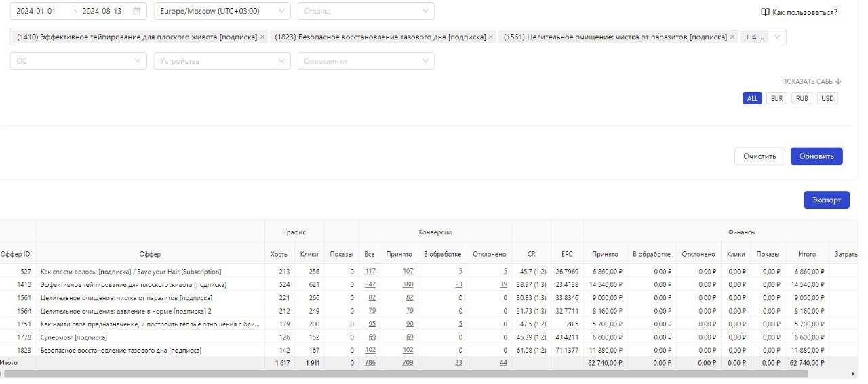Image resolution: width=868 pixels, height=384 pixels.
Task: Click the Очистить button
Action: pos(759,156)
